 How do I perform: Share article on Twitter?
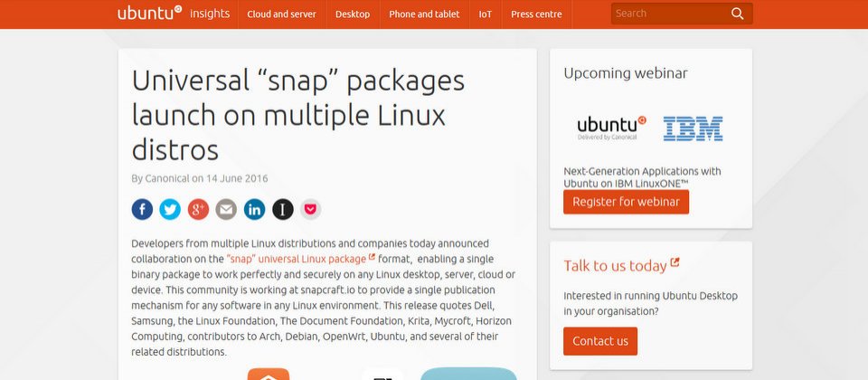coord(170,209)
